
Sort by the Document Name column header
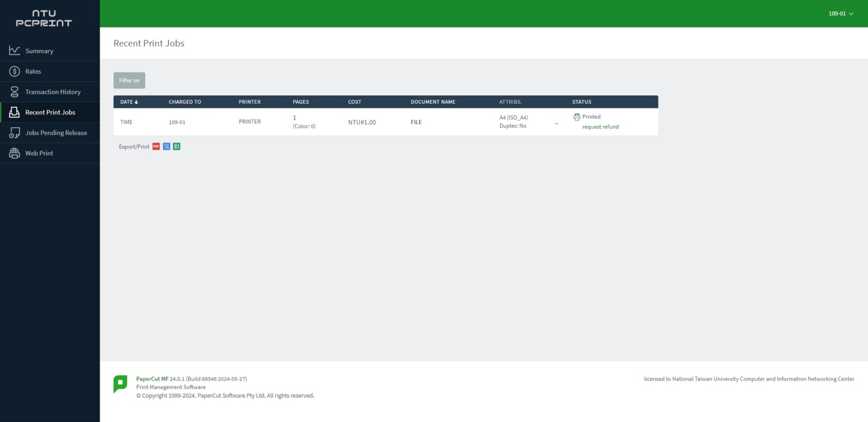[433, 102]
